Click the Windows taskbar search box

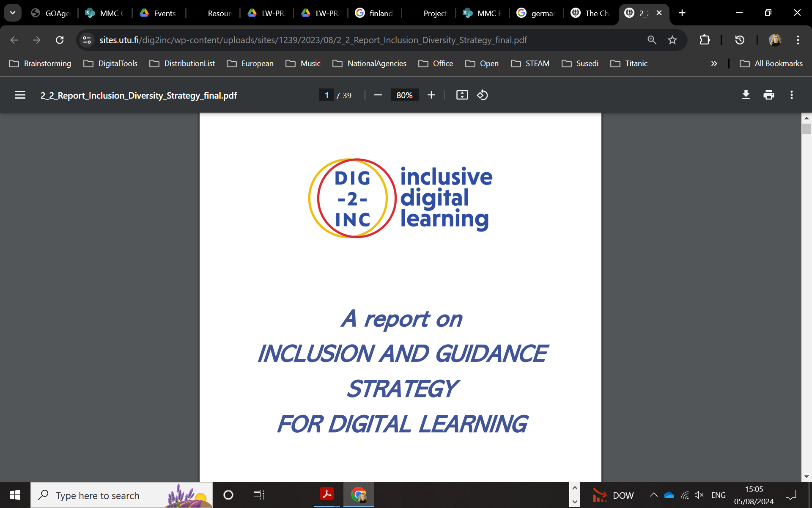tap(122, 495)
